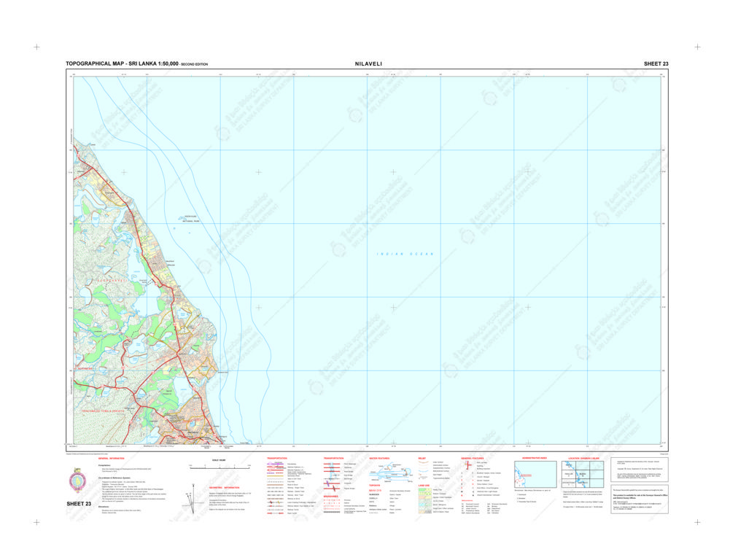
Task: Click the Elevations subheading
Action: click(104, 506)
